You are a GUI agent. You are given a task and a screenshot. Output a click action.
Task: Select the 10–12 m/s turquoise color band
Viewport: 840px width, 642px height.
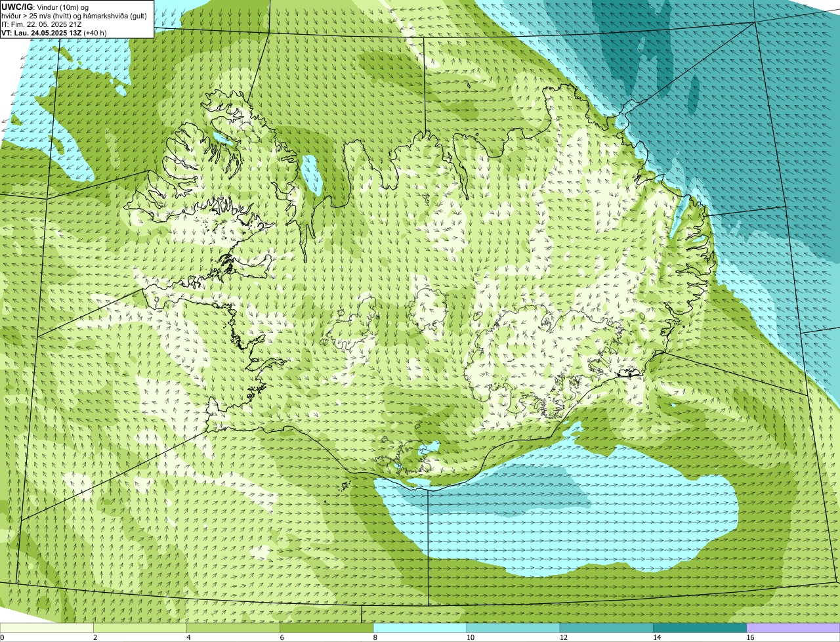point(513,628)
